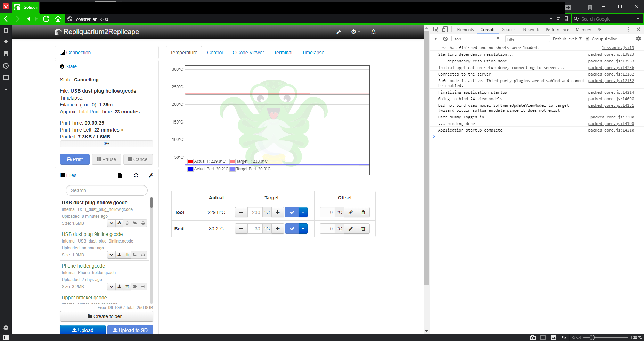644x341 pixels.
Task: Clear the DevTools console
Action: pyautogui.click(x=446, y=39)
